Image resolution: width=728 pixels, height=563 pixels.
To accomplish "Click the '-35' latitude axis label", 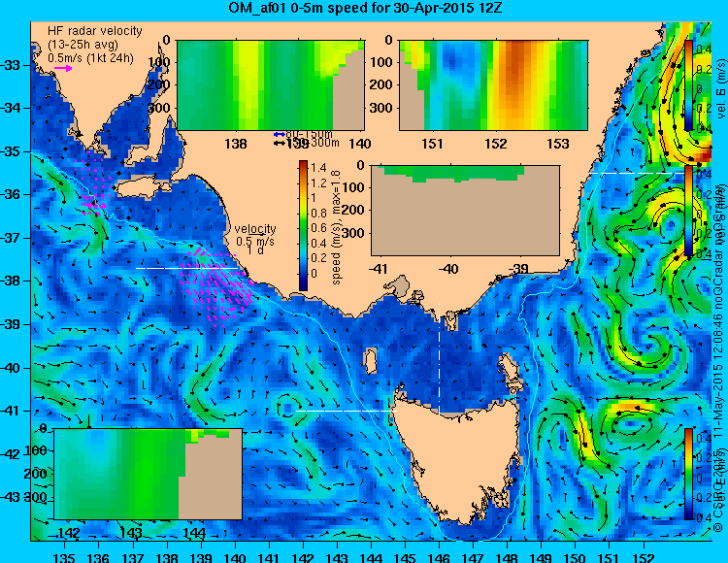I will (x=11, y=151).
